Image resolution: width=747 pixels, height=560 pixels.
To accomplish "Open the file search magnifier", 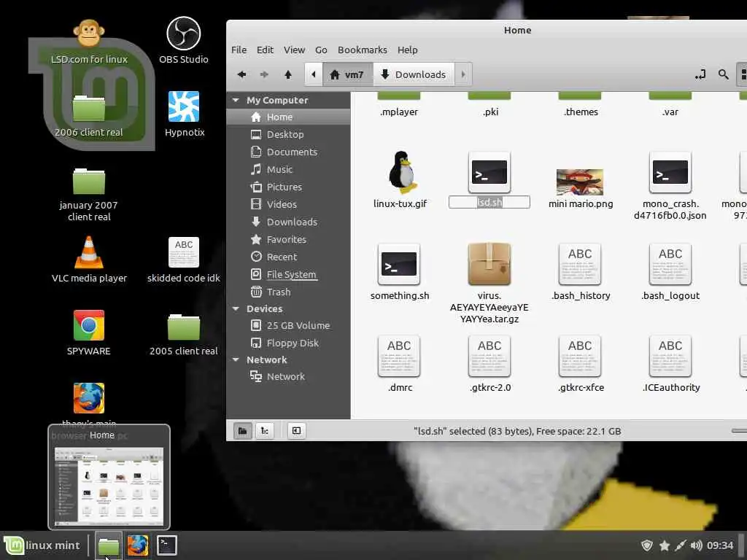I will tap(723, 74).
